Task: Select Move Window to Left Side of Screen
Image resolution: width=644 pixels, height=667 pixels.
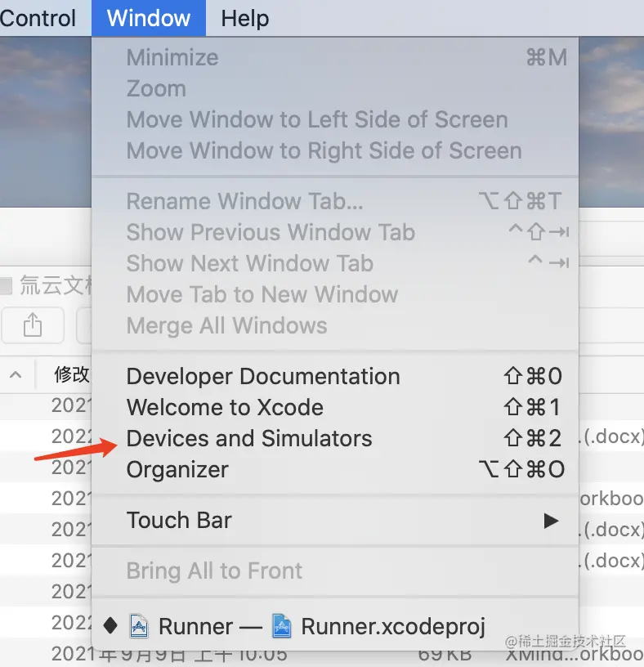Action: 317,120
